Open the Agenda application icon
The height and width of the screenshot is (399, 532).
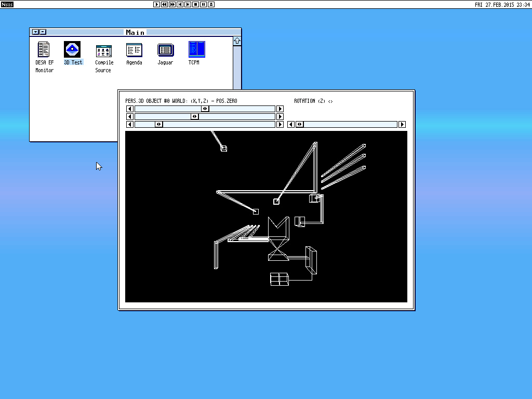pos(134,50)
